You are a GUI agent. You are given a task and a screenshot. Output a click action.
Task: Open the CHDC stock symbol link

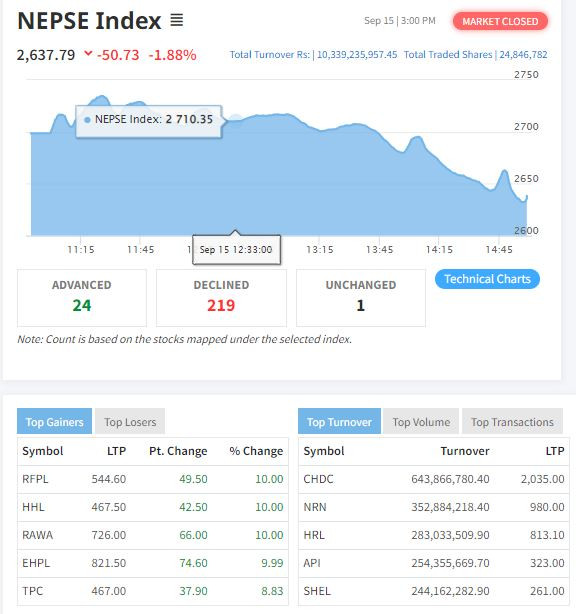(318, 479)
